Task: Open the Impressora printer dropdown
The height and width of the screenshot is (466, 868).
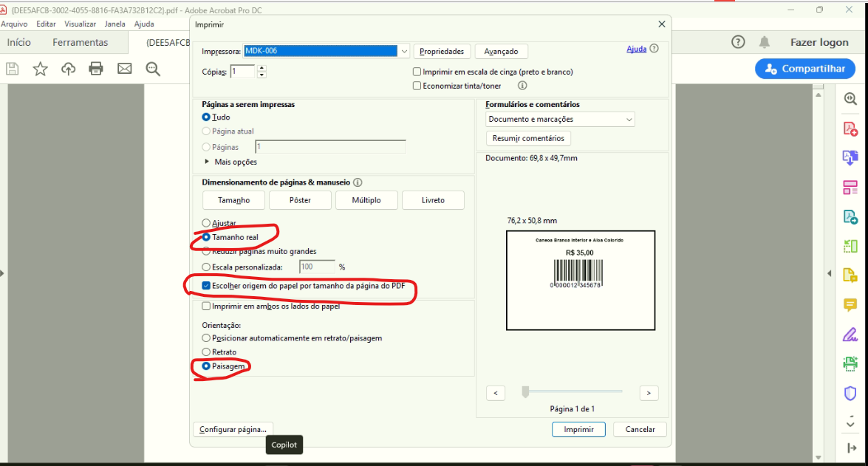Action: pyautogui.click(x=403, y=51)
